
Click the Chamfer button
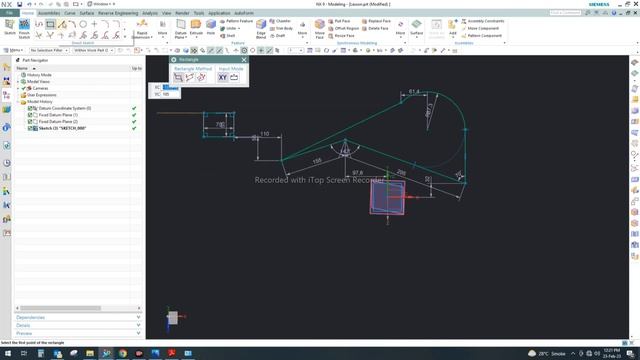tap(280, 21)
